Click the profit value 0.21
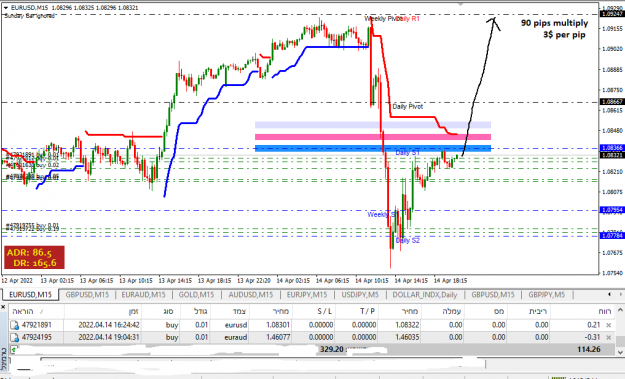Image resolution: width=625 pixels, height=379 pixels. (594, 325)
